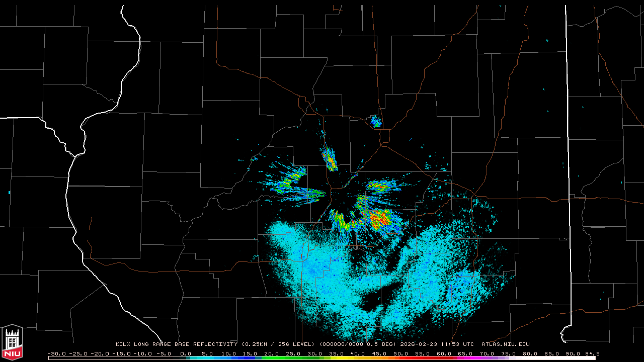Click the small isolated echo north of the radar
This screenshot has height=362, width=644.
376,121
